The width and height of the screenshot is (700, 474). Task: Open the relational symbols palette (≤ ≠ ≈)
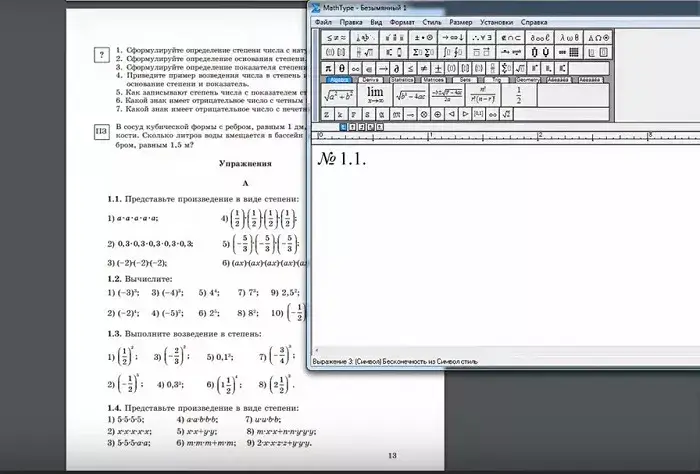pos(336,37)
